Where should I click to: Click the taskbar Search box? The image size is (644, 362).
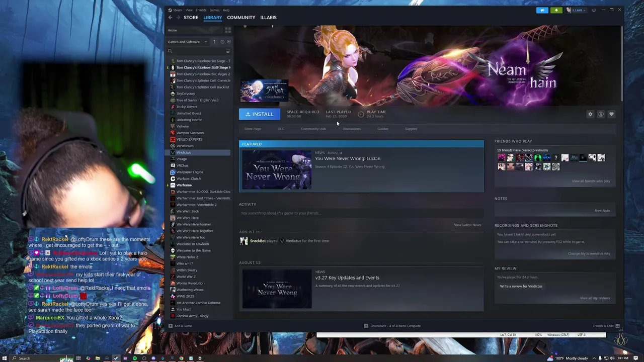click(40, 358)
